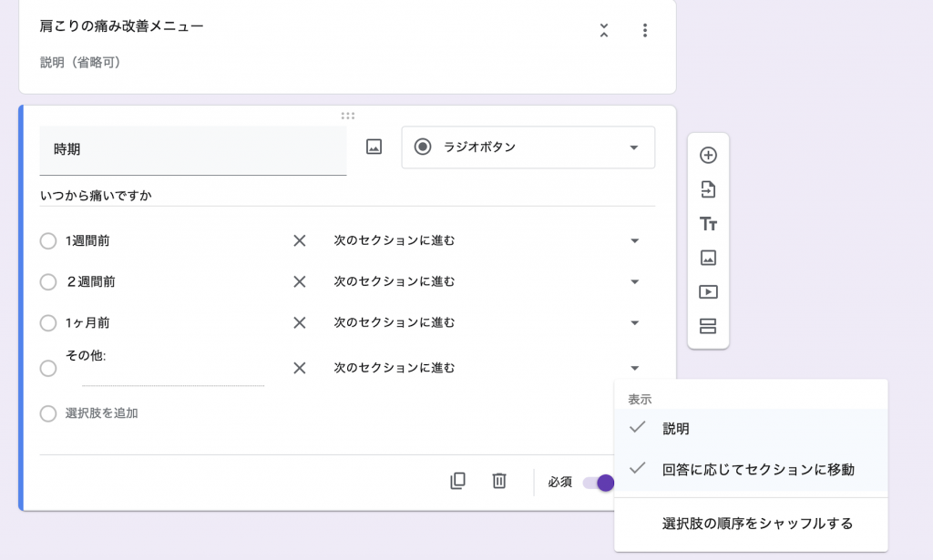Delete the question with trash icon

[x=499, y=481]
